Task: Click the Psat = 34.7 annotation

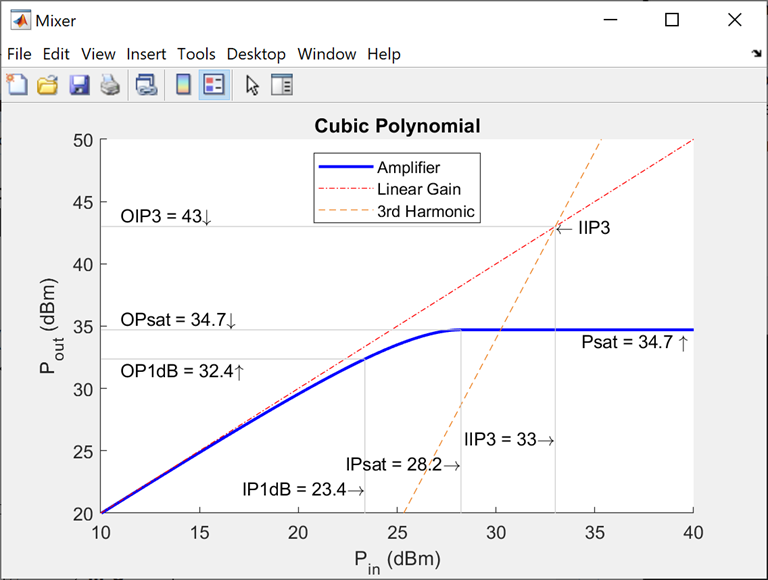Action: coord(635,342)
